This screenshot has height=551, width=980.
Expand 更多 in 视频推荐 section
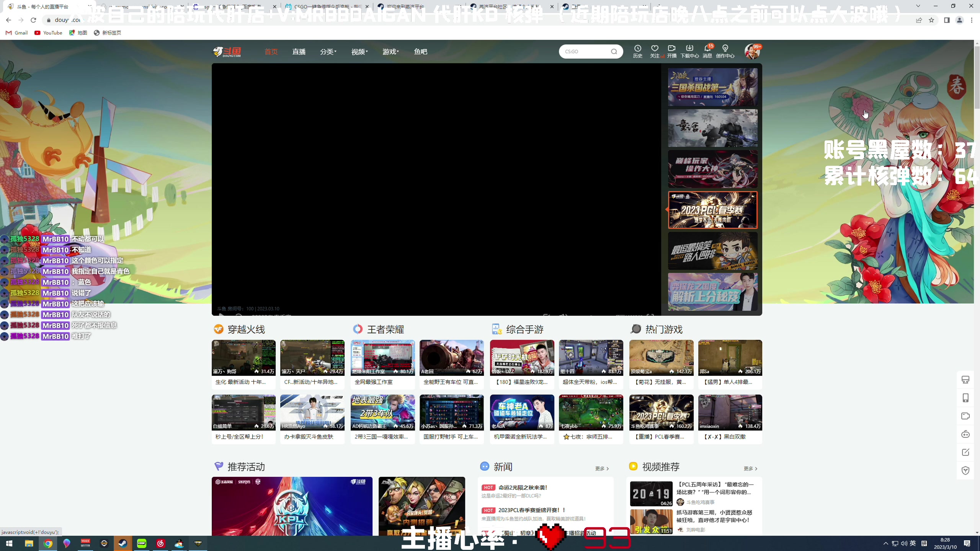coord(750,469)
